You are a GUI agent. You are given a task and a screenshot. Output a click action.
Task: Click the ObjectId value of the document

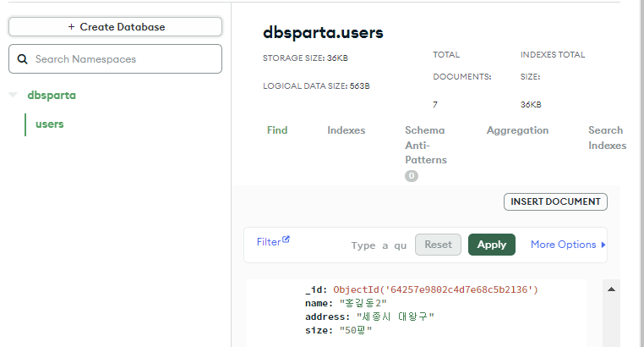pos(435,289)
